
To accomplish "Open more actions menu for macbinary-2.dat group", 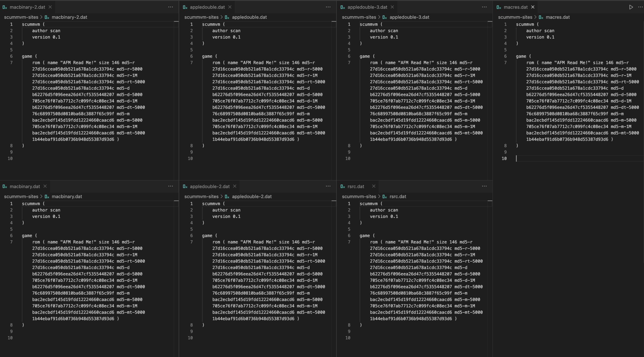I will coord(171,7).
